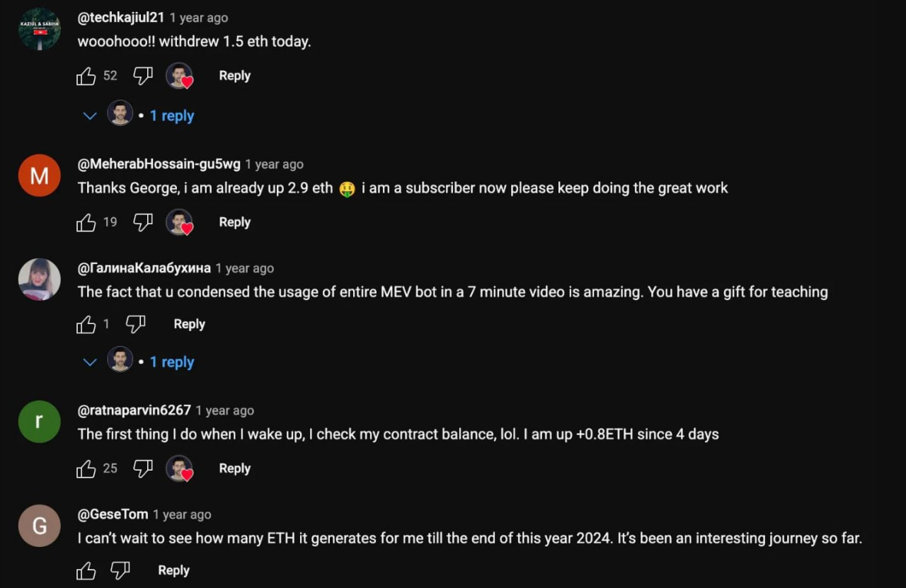Dislike @GeseTom's comment
This screenshot has height=588, width=906.
pyautogui.click(x=120, y=570)
